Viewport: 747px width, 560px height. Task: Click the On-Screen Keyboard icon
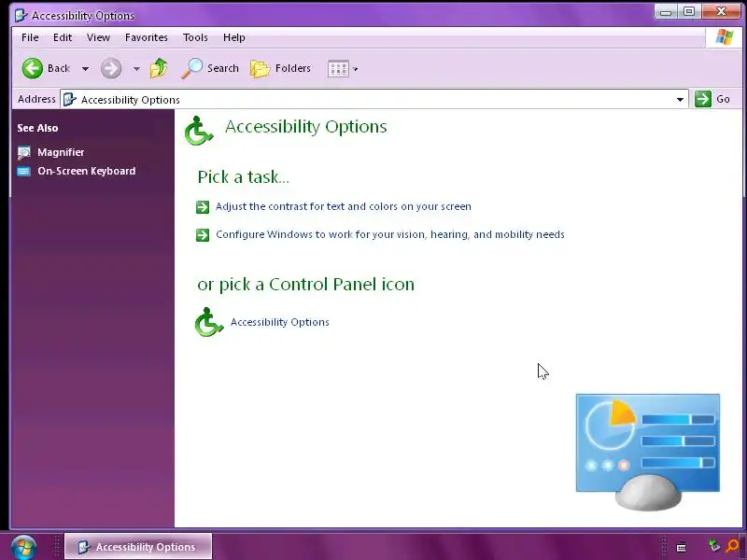coord(24,171)
